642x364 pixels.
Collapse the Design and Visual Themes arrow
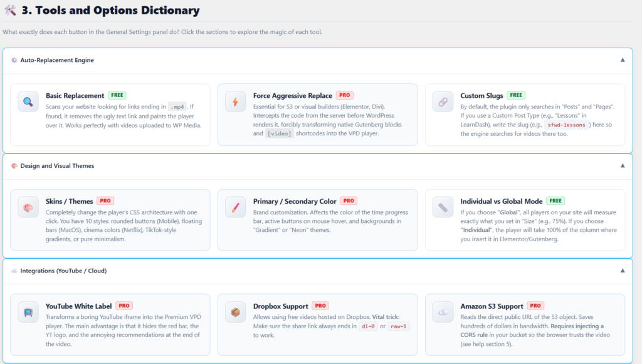coord(623,165)
